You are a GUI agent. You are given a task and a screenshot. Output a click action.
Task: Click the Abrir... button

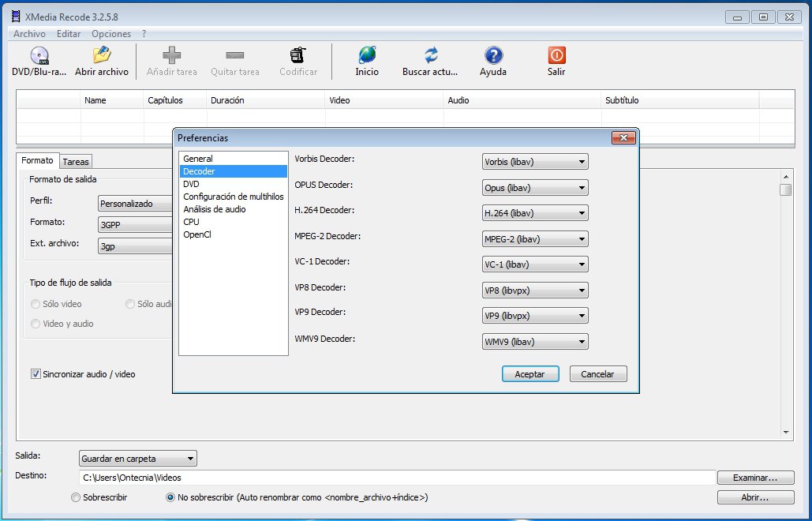(755, 497)
